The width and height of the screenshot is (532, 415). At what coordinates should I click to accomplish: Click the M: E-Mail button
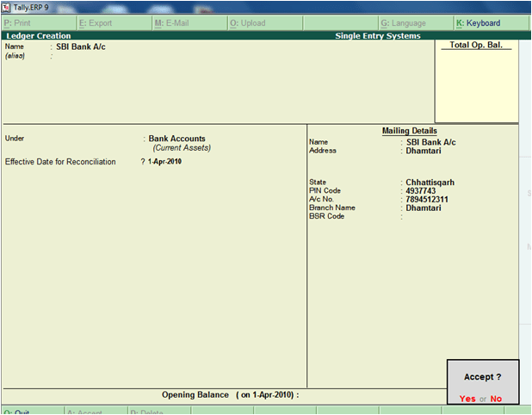[189, 23]
